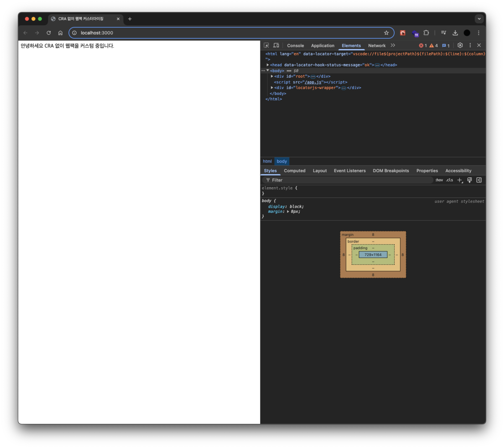Toggle the :hov element state panel
Screen dimensions: 504x448
tap(439, 180)
